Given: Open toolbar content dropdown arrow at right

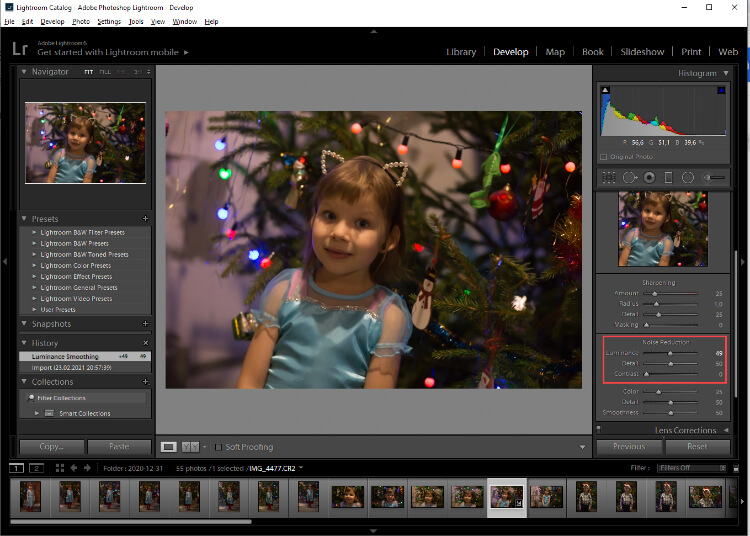Looking at the screenshot, I should pos(582,447).
